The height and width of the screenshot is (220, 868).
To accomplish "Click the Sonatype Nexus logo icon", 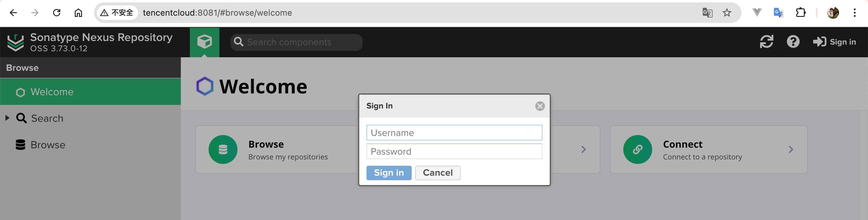I will 15,43.
